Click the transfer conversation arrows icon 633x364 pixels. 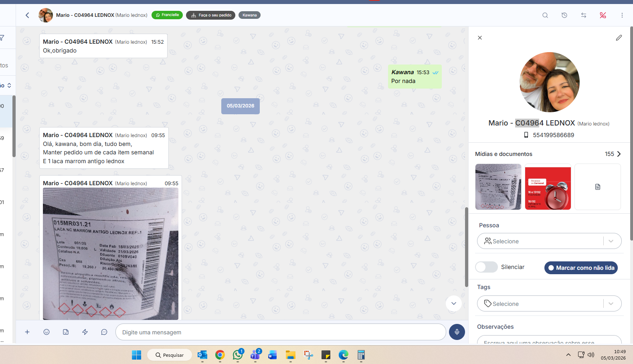583,15
